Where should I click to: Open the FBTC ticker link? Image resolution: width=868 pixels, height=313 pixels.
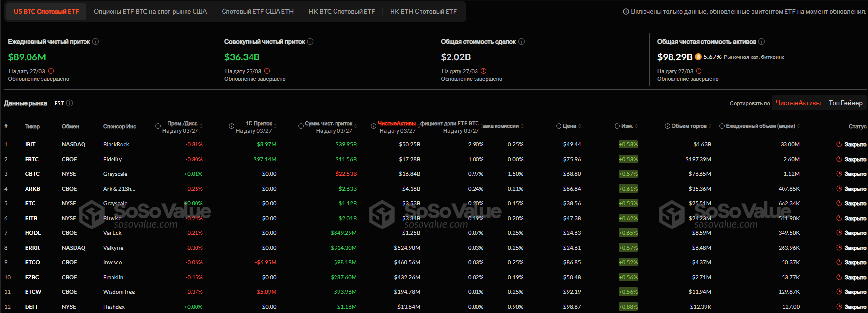[32, 159]
